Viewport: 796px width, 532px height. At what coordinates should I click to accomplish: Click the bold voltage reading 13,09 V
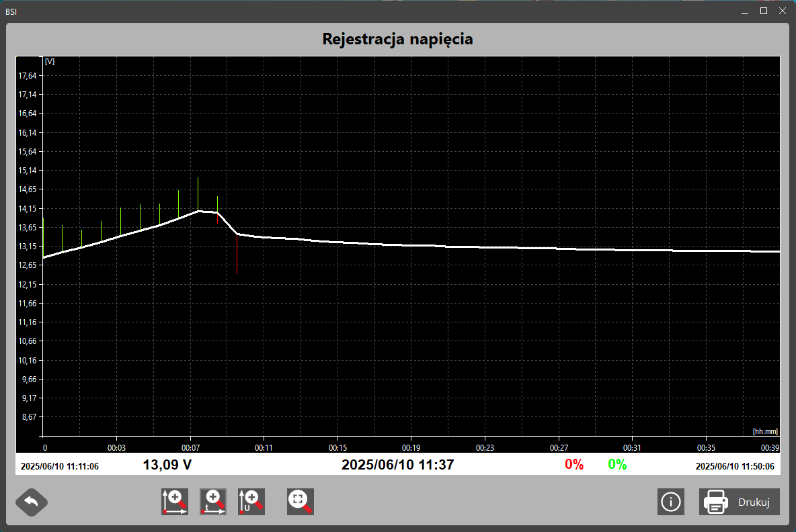(167, 464)
